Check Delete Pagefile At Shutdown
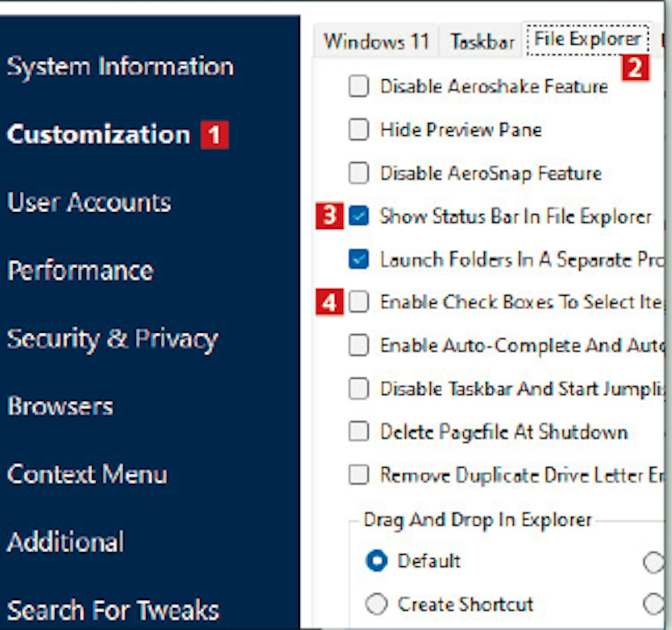 point(359,432)
